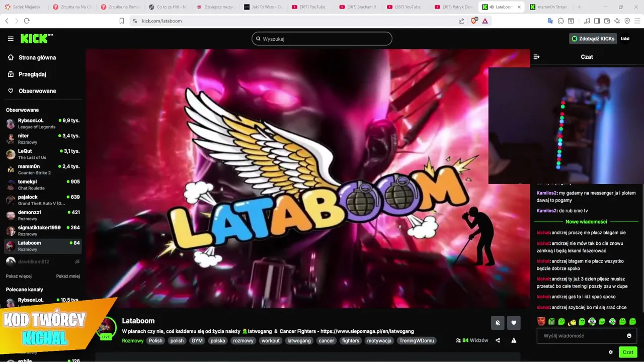This screenshot has height=362, width=644.
Task: Open emoji picker in chat input
Action: pos(629,336)
